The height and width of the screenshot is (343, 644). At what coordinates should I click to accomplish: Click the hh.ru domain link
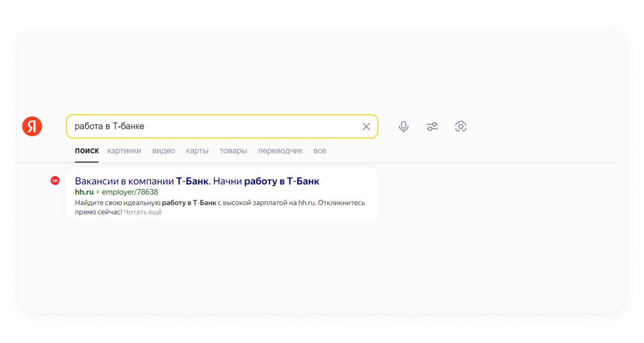(84, 192)
